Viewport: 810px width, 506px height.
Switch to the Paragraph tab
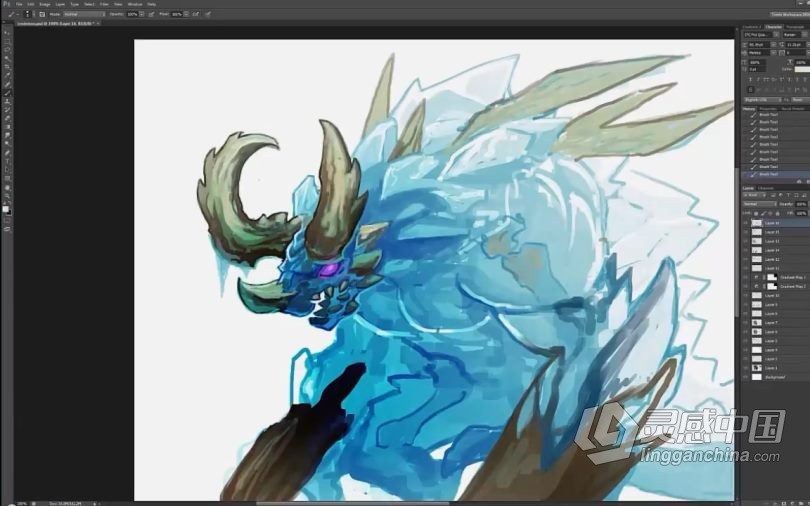(795, 27)
